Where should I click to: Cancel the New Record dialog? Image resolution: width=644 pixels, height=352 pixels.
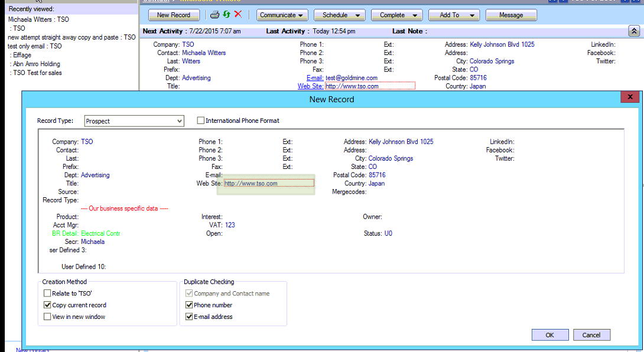click(x=591, y=334)
